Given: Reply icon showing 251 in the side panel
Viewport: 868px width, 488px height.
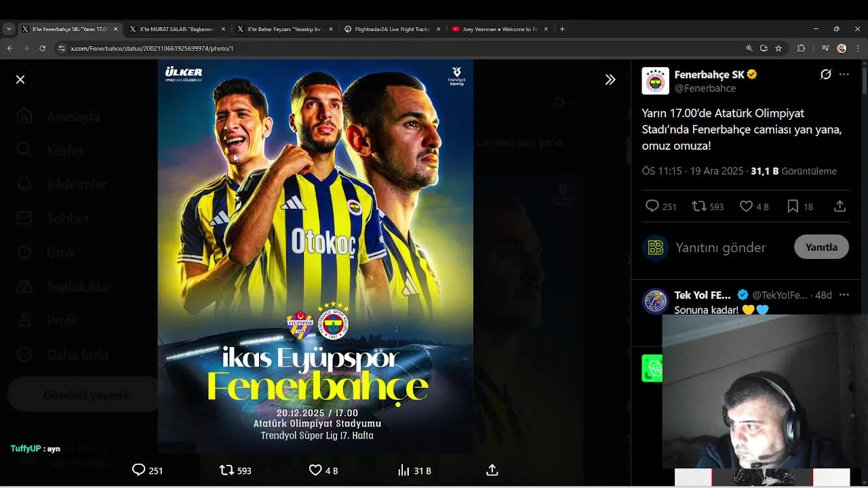Looking at the screenshot, I should [652, 206].
